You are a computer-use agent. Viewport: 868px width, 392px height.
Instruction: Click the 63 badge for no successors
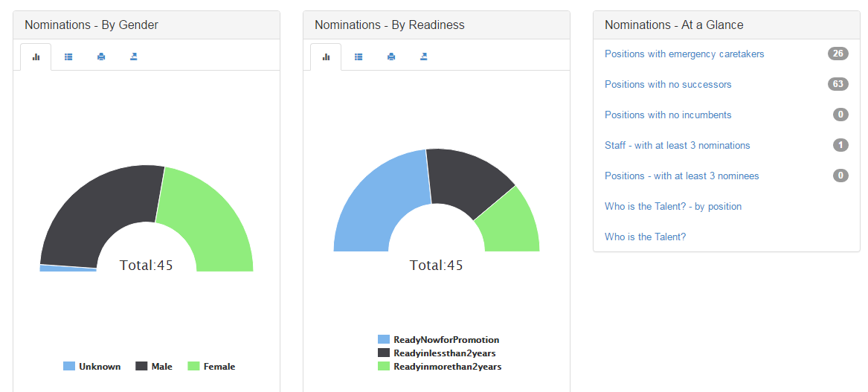pos(838,84)
